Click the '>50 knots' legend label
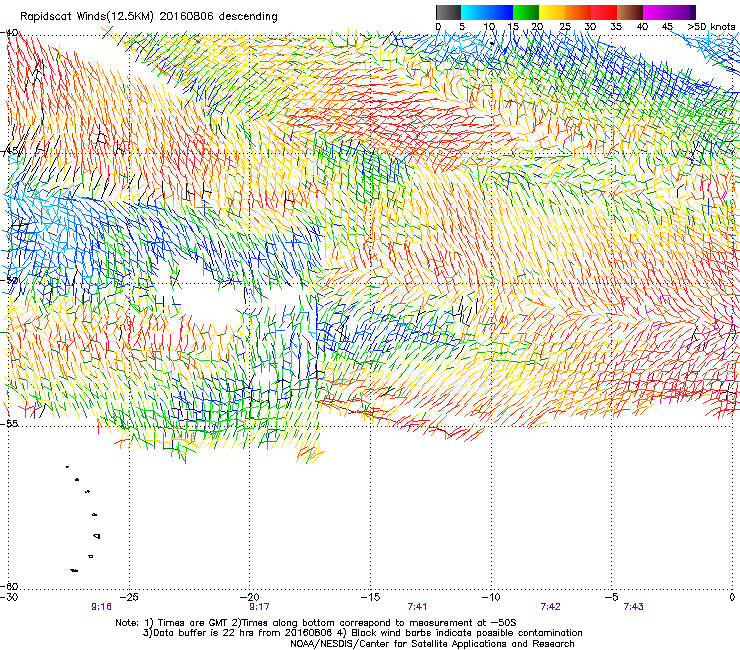 pyautogui.click(x=711, y=26)
